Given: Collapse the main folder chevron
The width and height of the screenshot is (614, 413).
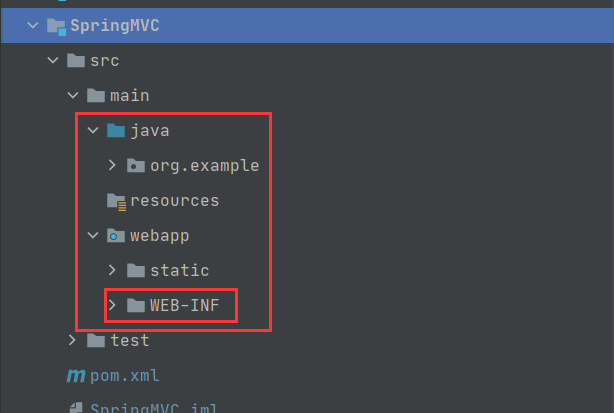Looking at the screenshot, I should point(73,96).
